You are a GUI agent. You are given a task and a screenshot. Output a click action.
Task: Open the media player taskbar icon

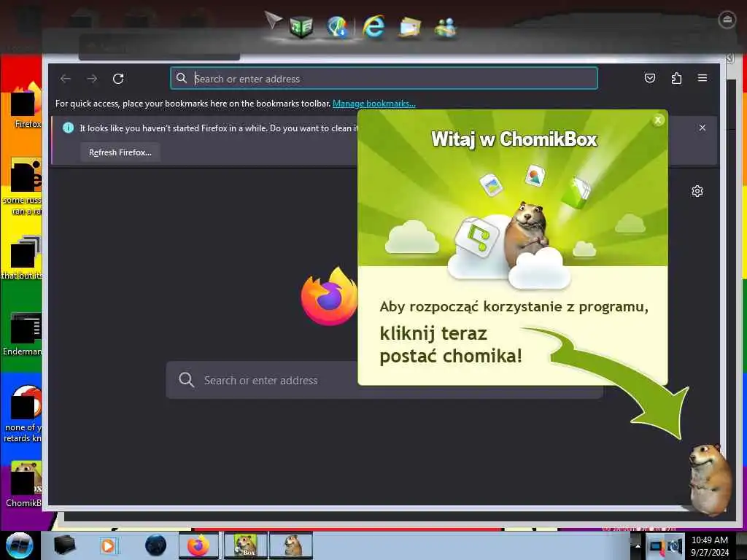pyautogui.click(x=109, y=545)
